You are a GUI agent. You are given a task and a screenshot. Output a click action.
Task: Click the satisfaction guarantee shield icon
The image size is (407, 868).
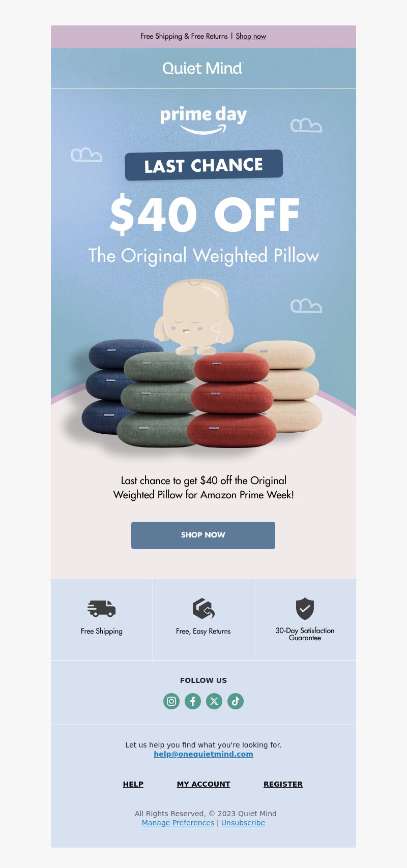pos(305,609)
